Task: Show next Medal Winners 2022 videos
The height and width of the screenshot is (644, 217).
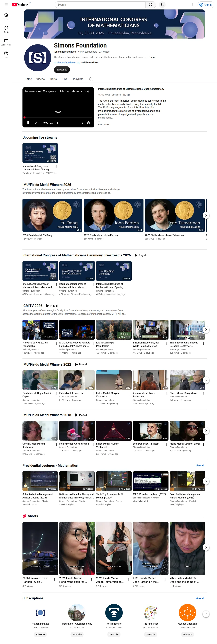Action: pos(206,380)
